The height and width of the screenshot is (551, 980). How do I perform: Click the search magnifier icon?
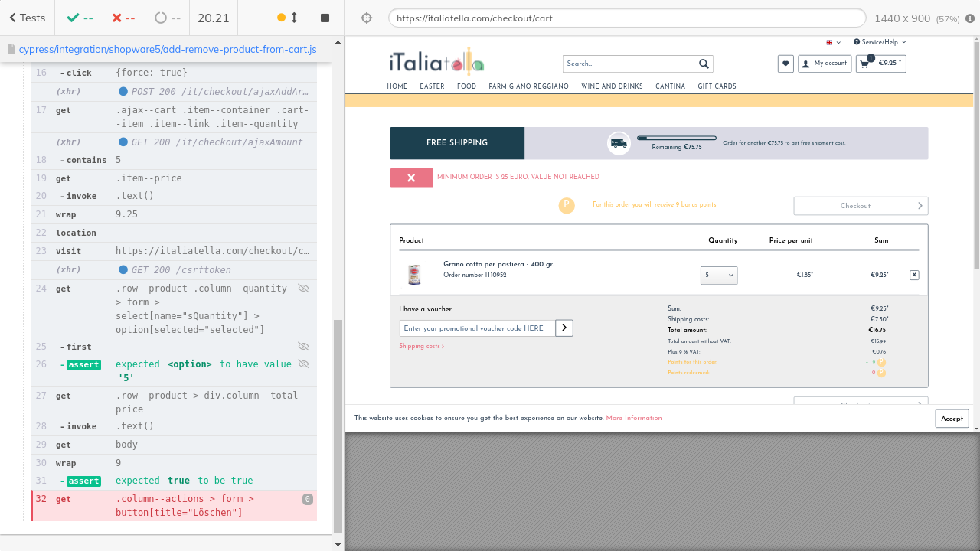coord(704,64)
